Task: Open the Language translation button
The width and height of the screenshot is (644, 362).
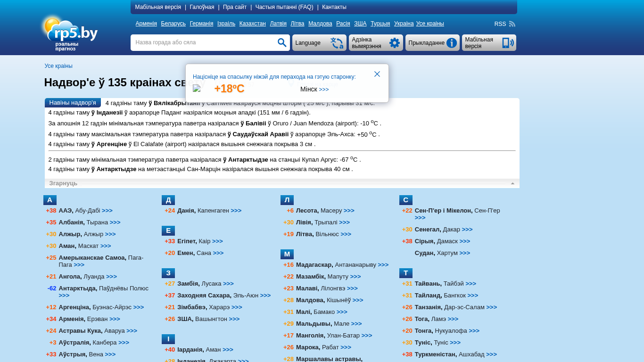Action: [x=319, y=43]
